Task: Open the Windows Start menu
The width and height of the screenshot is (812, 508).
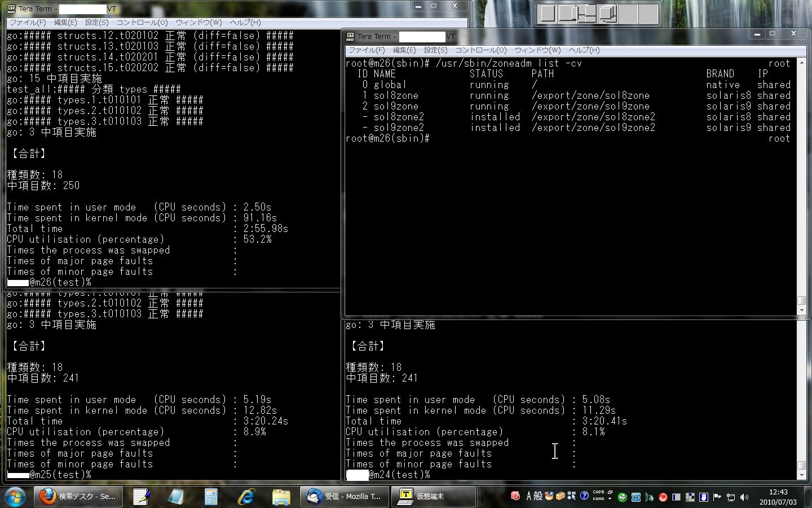Action: (15, 497)
